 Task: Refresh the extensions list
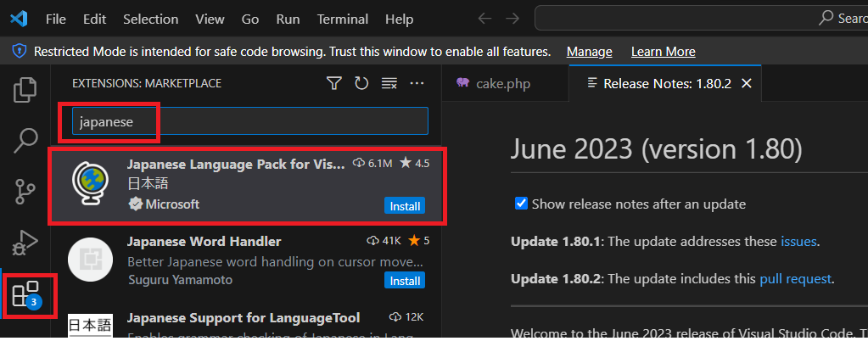pos(361,84)
